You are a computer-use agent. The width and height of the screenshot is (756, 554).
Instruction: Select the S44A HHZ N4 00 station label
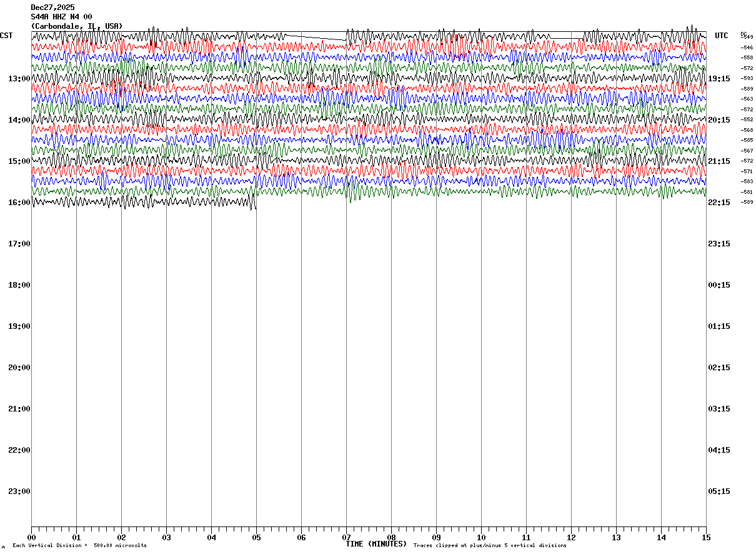coord(62,17)
